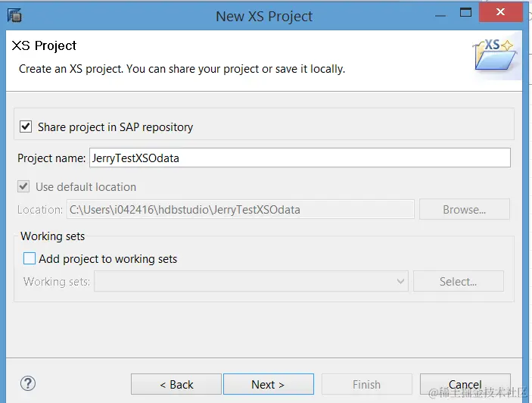Click the 'Project name:' label
The height and width of the screenshot is (403, 532).
tap(51, 158)
